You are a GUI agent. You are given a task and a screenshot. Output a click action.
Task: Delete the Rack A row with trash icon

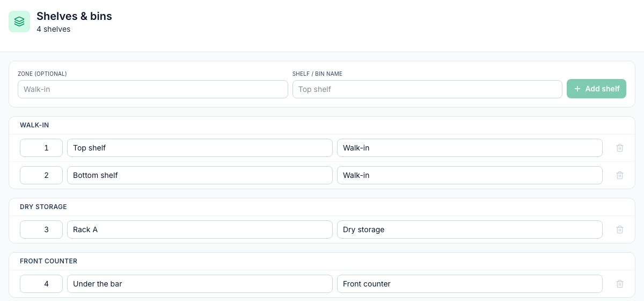pos(620,230)
